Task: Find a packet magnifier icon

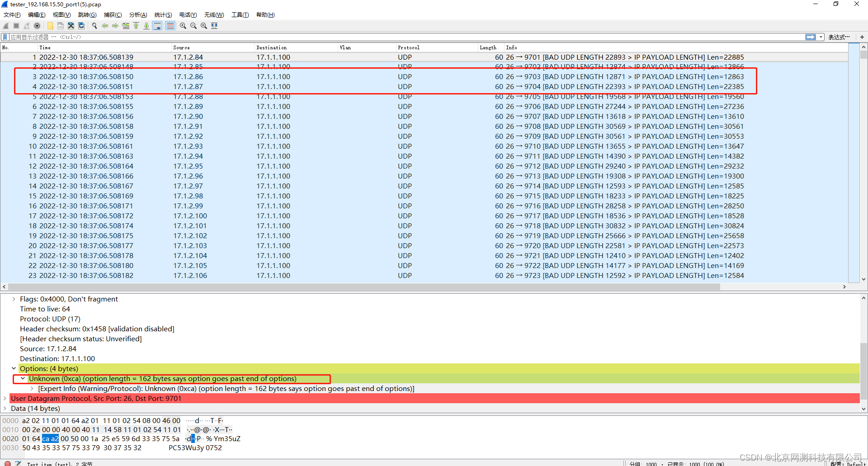Action: pos(94,26)
